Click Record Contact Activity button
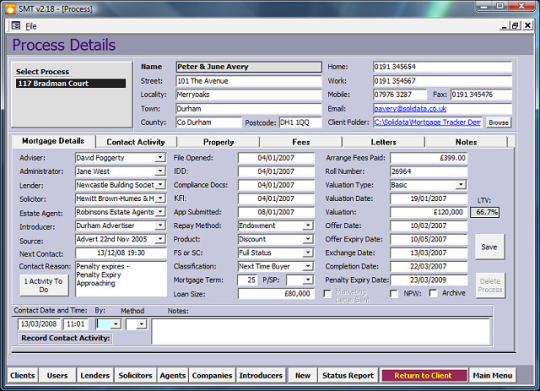This screenshot has width=540, height=391. pyautogui.click(x=65, y=338)
